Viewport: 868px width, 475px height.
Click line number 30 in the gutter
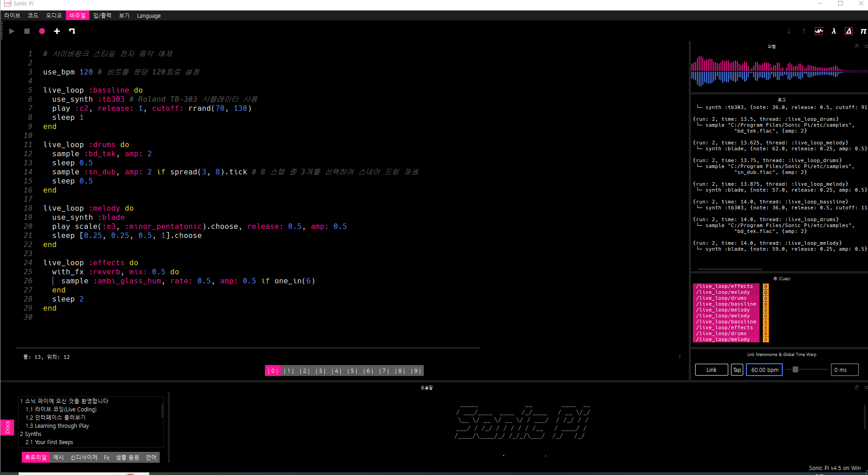[x=28, y=317]
